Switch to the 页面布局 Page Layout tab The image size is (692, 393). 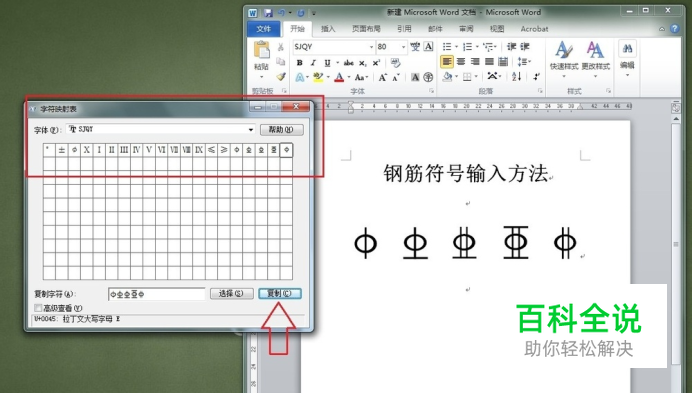(366, 29)
